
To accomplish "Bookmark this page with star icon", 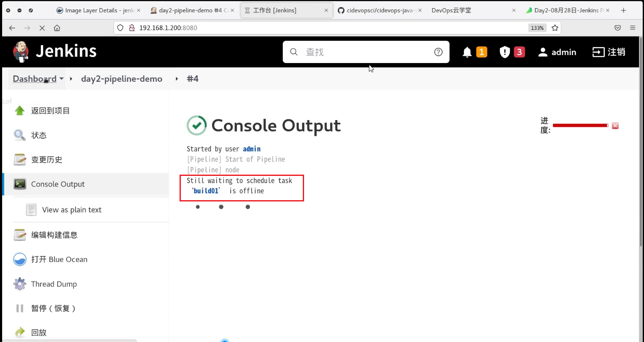I will click(x=554, y=28).
